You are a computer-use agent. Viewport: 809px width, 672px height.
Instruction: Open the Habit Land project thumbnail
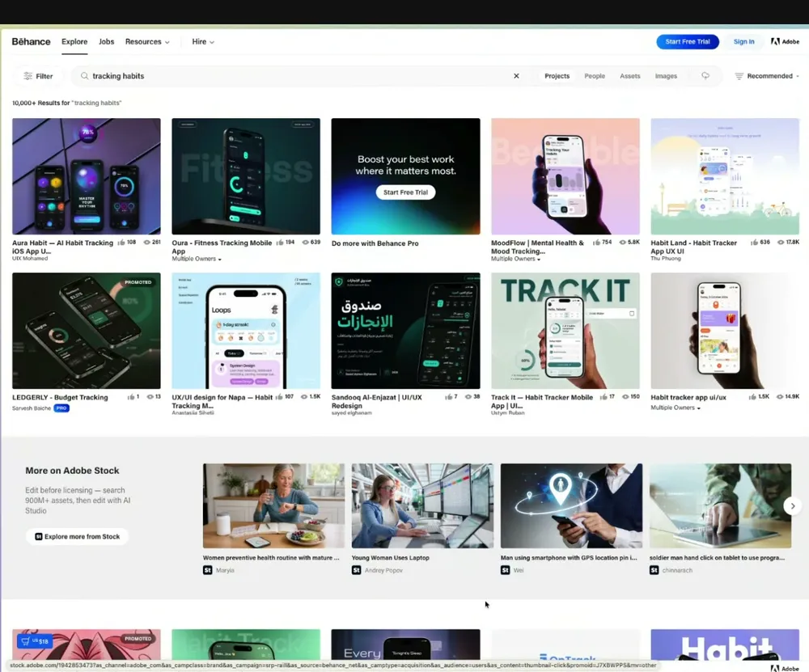coord(725,176)
